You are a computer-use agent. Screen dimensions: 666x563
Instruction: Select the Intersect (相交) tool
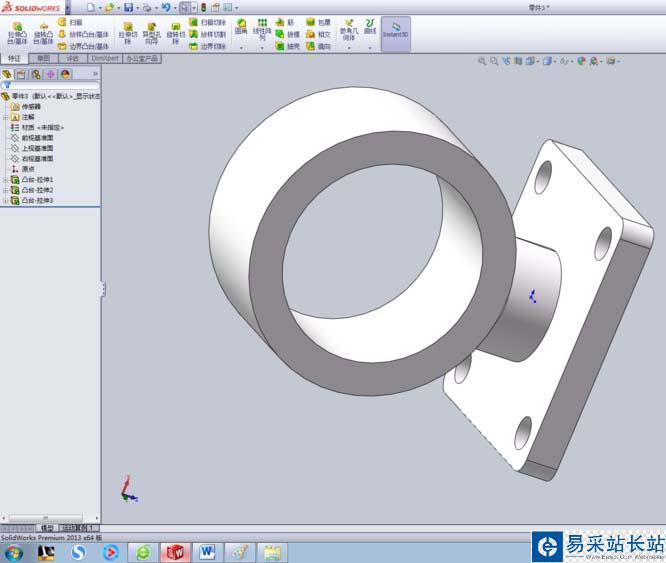[x=319, y=34]
